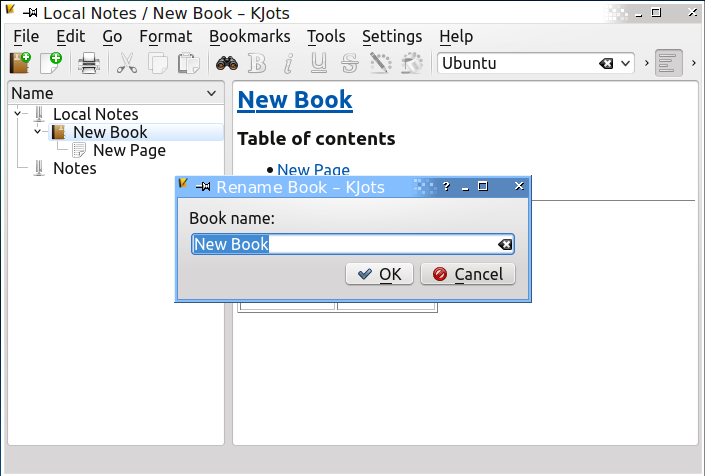Click the Cut scissors icon
The height and width of the screenshot is (476, 705).
coord(127,63)
